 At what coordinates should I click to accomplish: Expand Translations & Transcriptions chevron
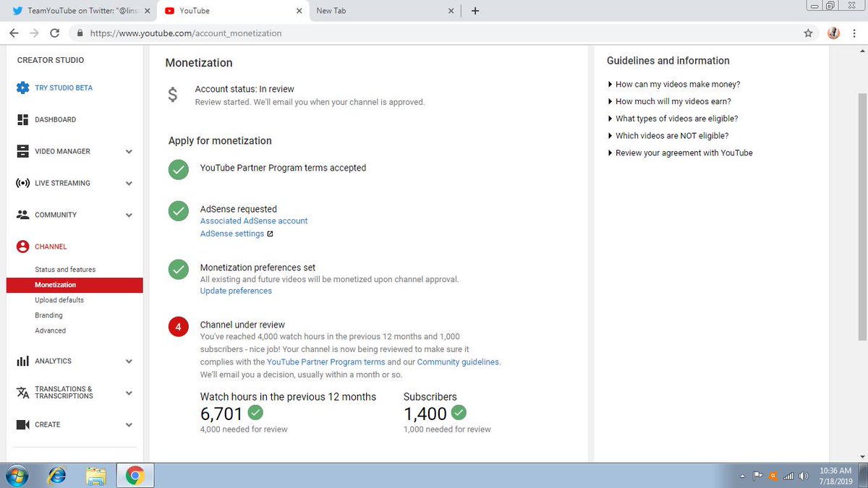(x=129, y=393)
